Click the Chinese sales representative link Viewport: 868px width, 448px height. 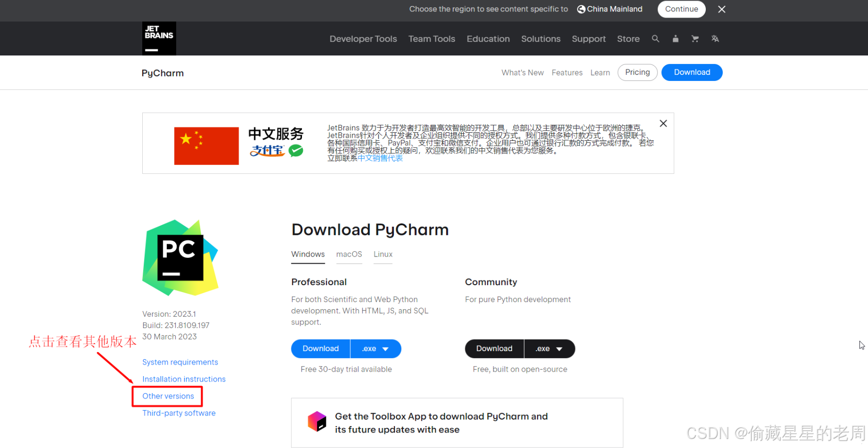tap(380, 158)
